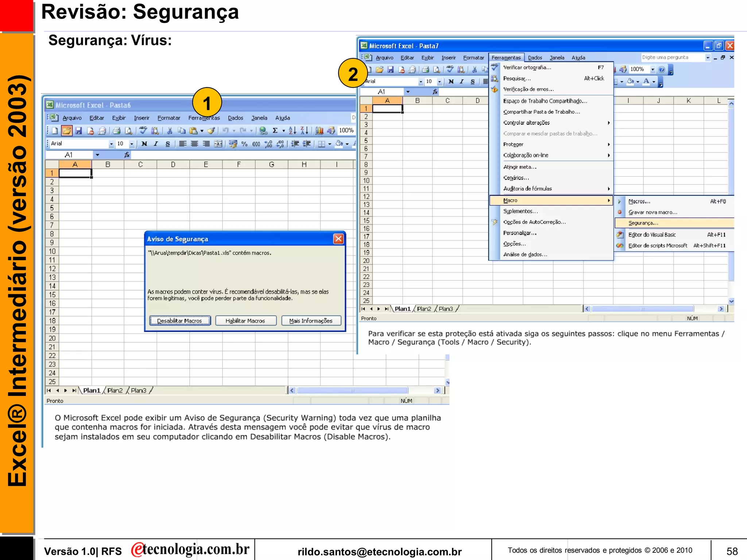Click Center alignment icon in Pasta6 toolbar
Viewport: 747px width, 560px height.
click(x=194, y=144)
